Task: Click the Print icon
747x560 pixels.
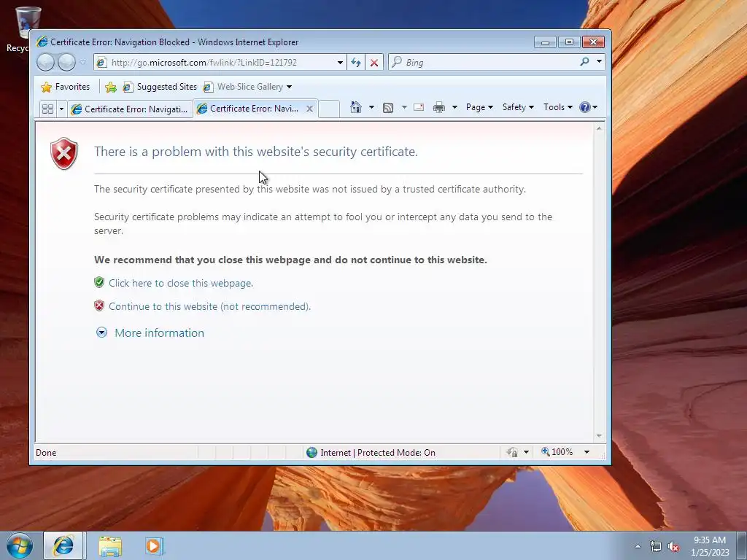Action: [x=438, y=108]
